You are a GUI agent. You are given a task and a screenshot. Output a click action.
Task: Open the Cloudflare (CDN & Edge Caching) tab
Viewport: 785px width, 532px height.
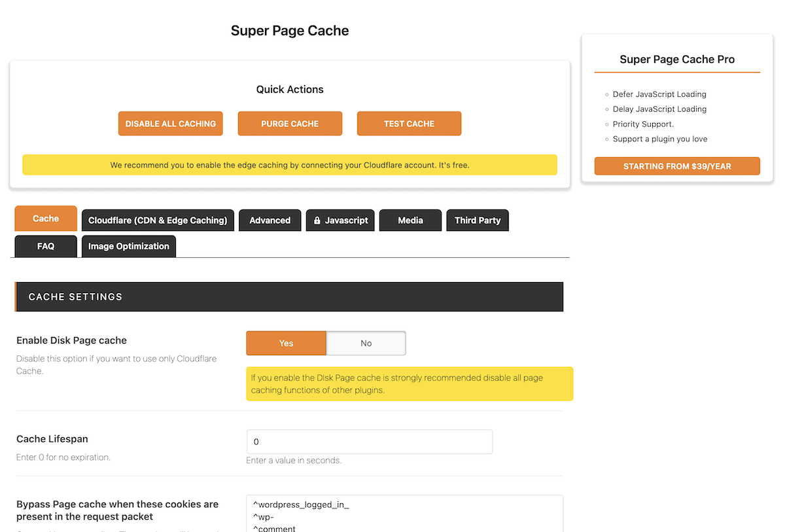[158, 221]
